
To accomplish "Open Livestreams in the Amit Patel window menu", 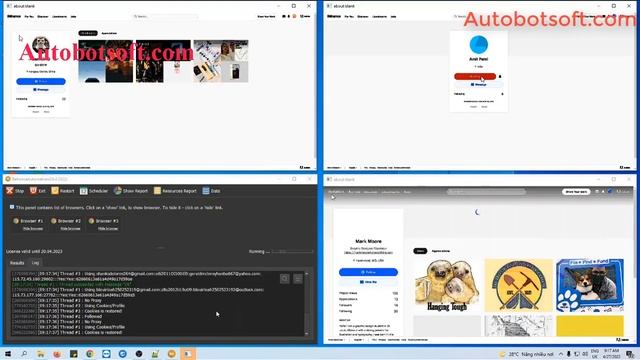I will coord(379,17).
